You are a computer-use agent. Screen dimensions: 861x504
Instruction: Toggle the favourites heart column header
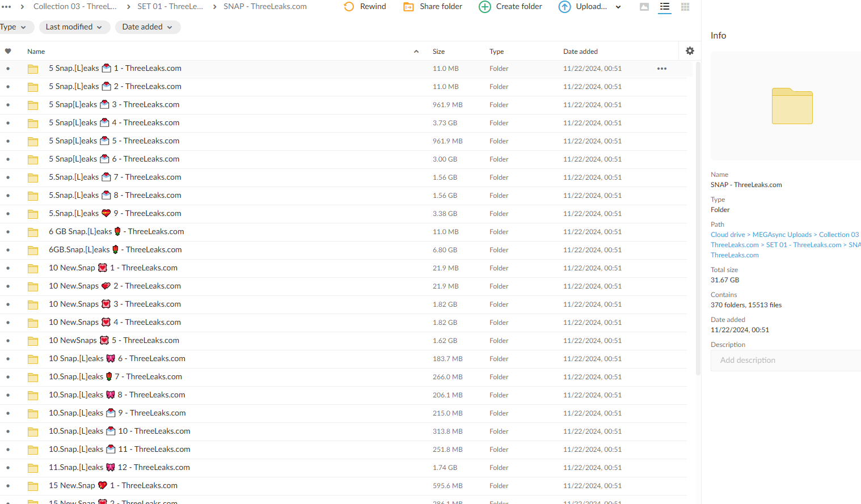point(8,52)
